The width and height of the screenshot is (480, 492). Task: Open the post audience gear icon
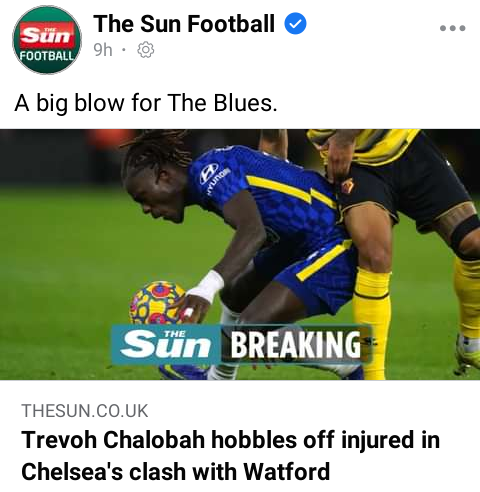(146, 50)
